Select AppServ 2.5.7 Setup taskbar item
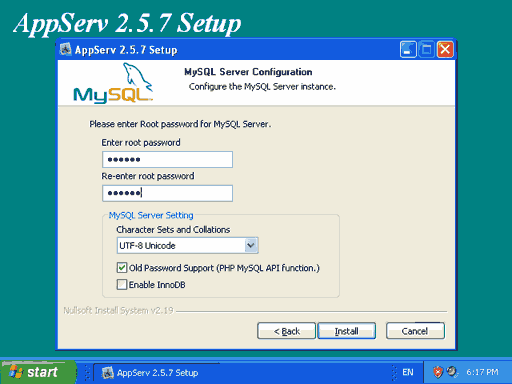The image size is (512, 384). coord(157,372)
